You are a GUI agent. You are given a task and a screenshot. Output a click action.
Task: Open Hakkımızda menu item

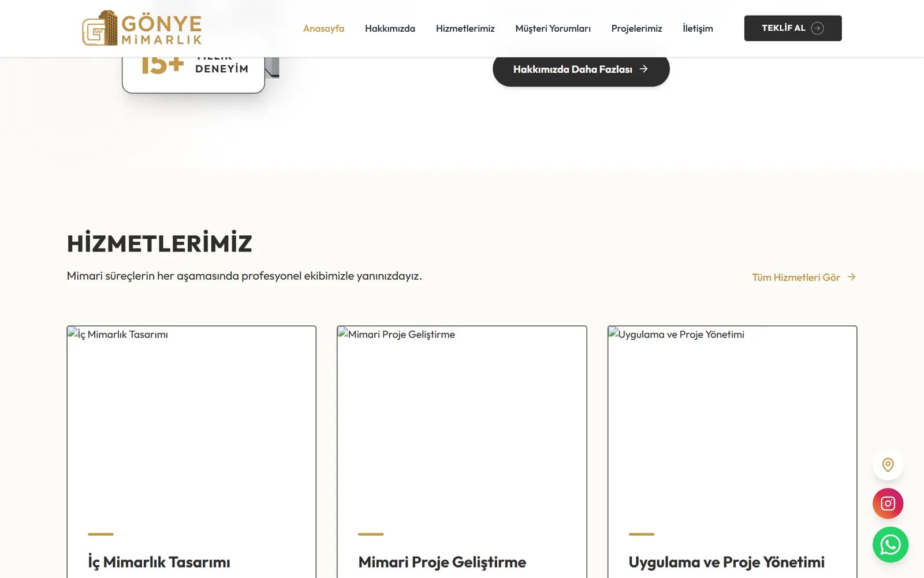390,28
